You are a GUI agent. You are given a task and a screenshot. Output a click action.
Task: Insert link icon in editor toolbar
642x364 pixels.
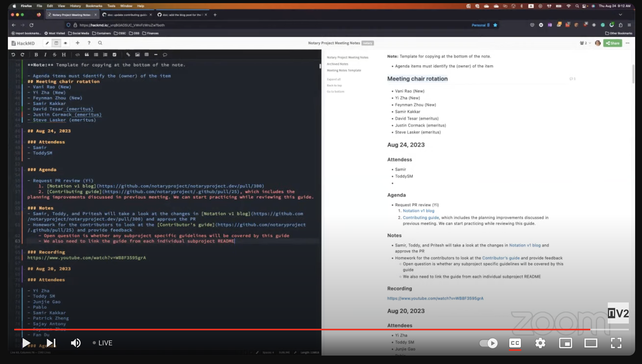tap(128, 55)
